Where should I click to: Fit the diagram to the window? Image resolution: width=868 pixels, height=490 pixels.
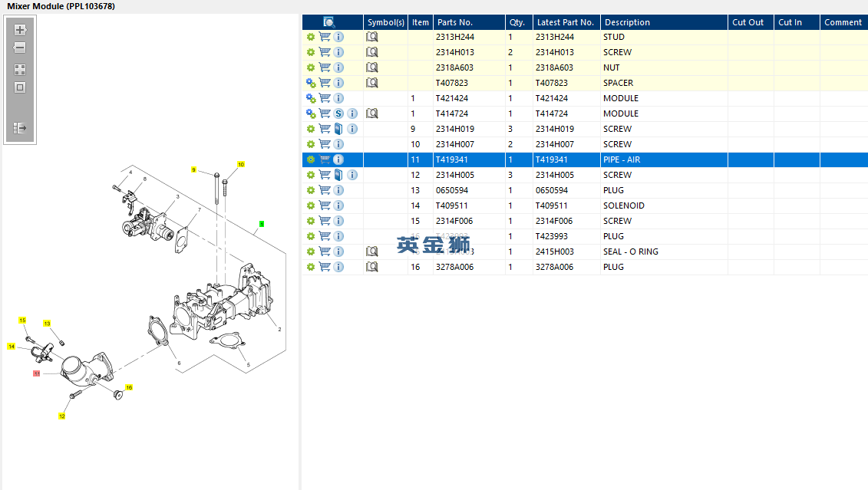tap(20, 70)
